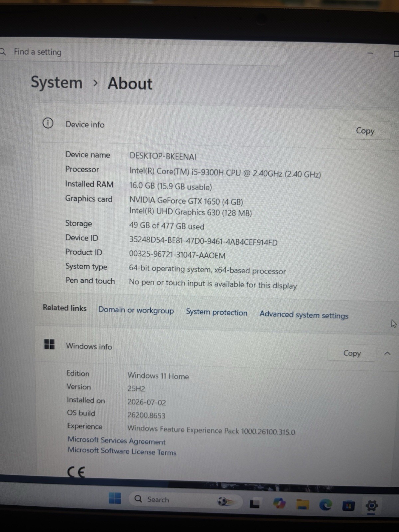The image size is (399, 532).
Task: Click the device name DESKTOP-BKEENAI
Action: click(x=163, y=156)
